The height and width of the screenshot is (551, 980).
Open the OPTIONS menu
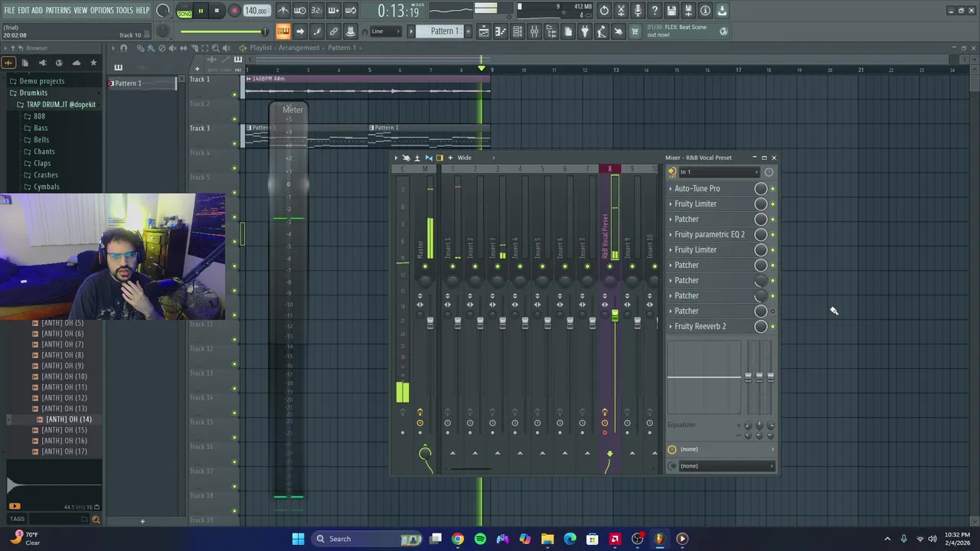click(102, 11)
